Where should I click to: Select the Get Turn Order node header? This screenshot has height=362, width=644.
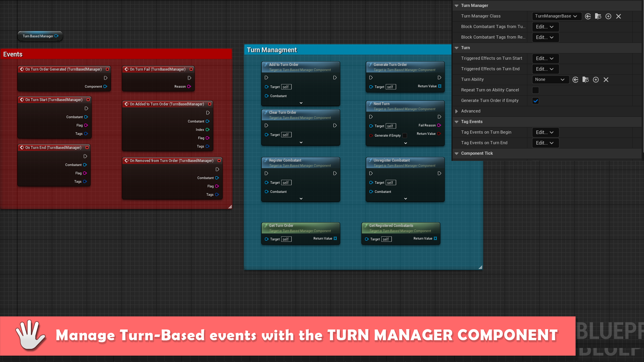301,228
